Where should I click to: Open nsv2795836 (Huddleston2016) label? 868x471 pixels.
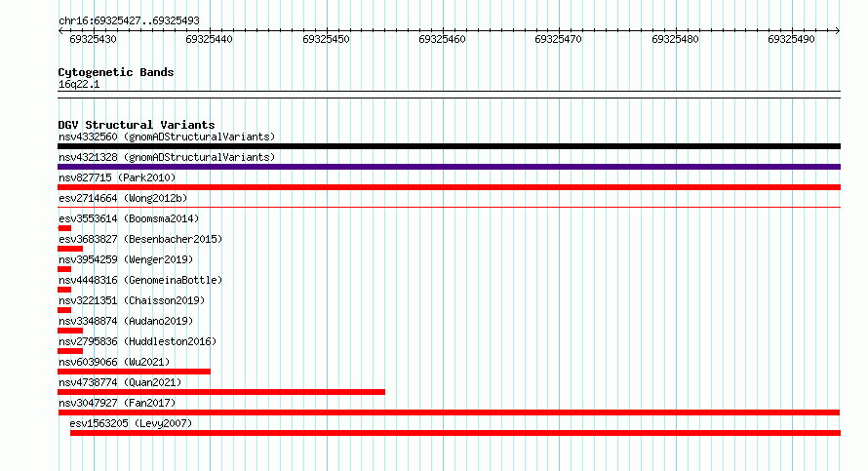[138, 341]
